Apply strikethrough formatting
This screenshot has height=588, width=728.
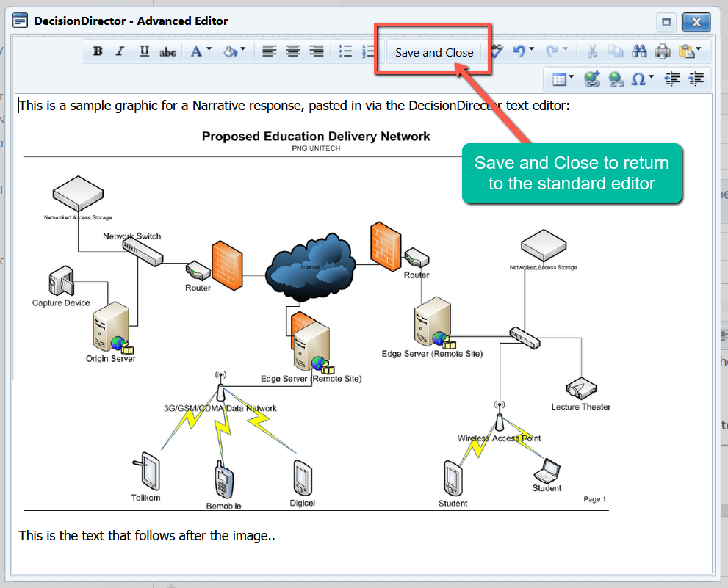point(167,51)
